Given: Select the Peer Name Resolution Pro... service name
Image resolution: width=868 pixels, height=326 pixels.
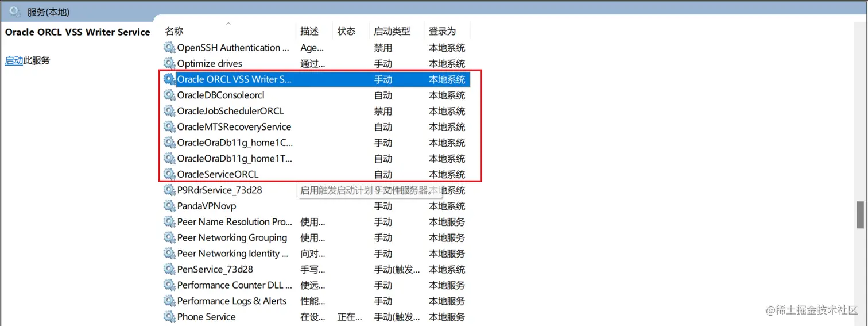Looking at the screenshot, I should pos(235,221).
